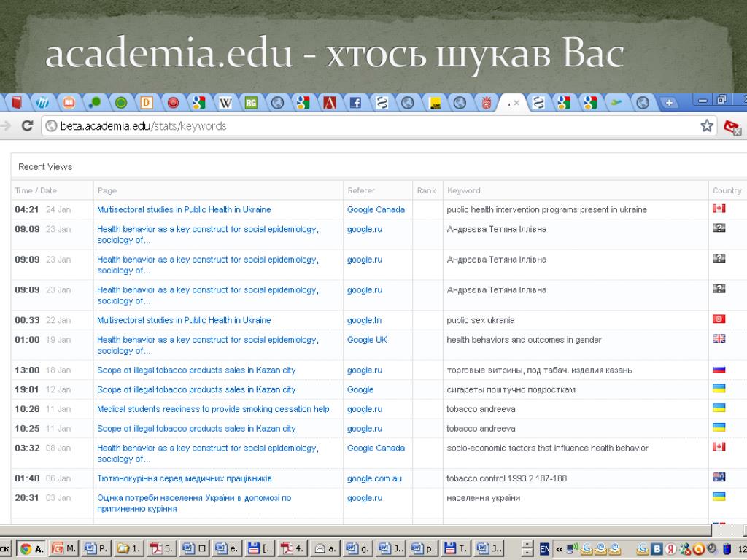Click the horizontal scrollbar below the table
Screen dimensions: 747x560
pyautogui.click(x=355, y=530)
